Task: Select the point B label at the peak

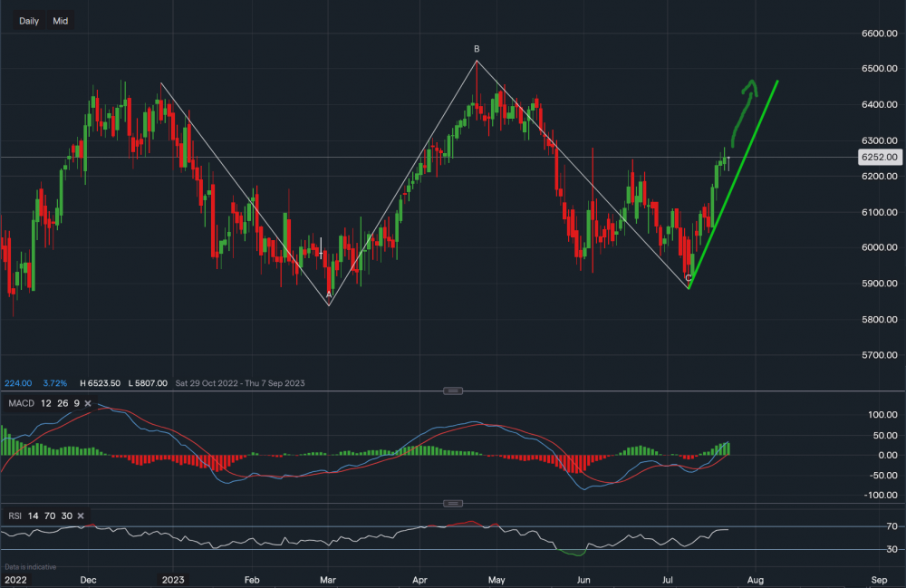Action: [x=477, y=49]
